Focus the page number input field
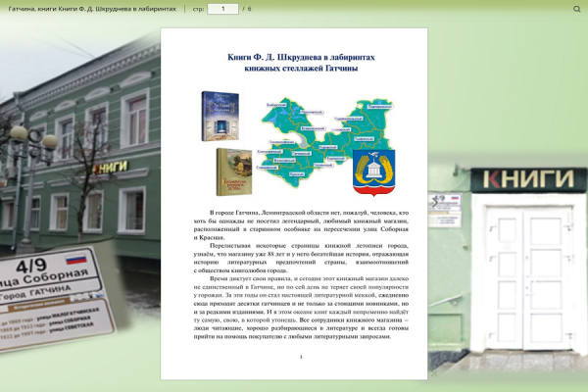The image size is (588, 392). (x=223, y=9)
